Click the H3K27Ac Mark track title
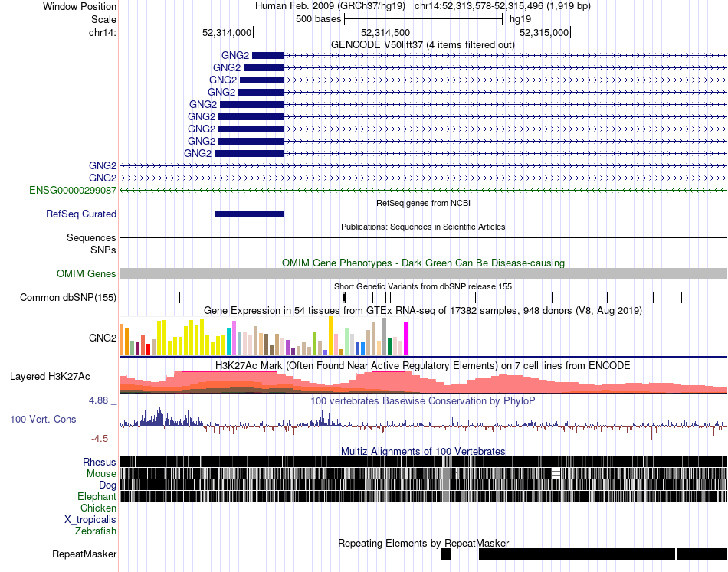 coord(423,365)
